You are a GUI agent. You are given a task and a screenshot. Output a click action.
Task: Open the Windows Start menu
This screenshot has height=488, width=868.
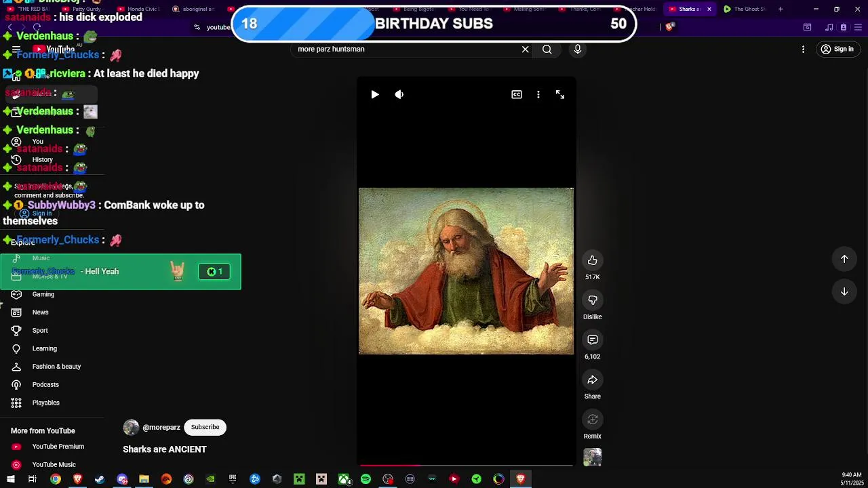[x=11, y=479]
